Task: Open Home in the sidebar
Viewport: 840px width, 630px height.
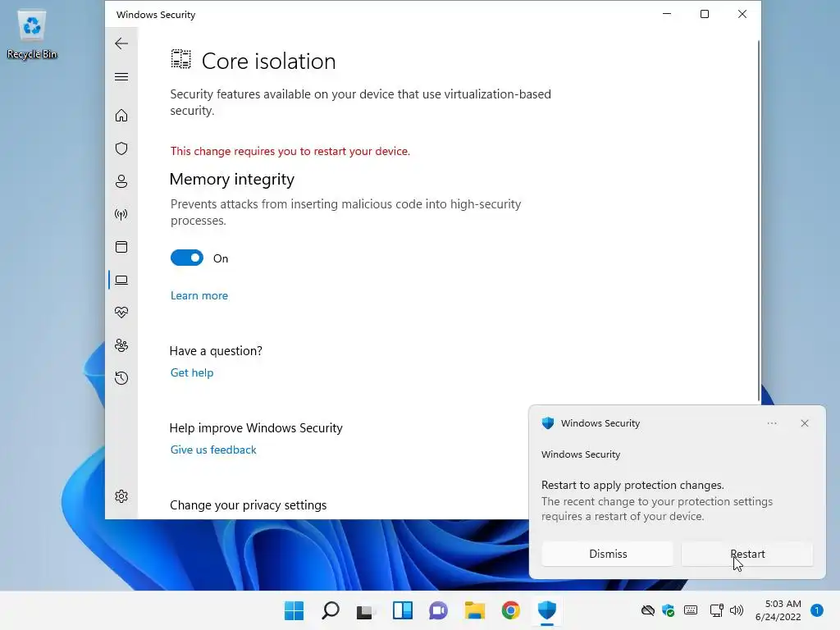Action: tap(121, 116)
